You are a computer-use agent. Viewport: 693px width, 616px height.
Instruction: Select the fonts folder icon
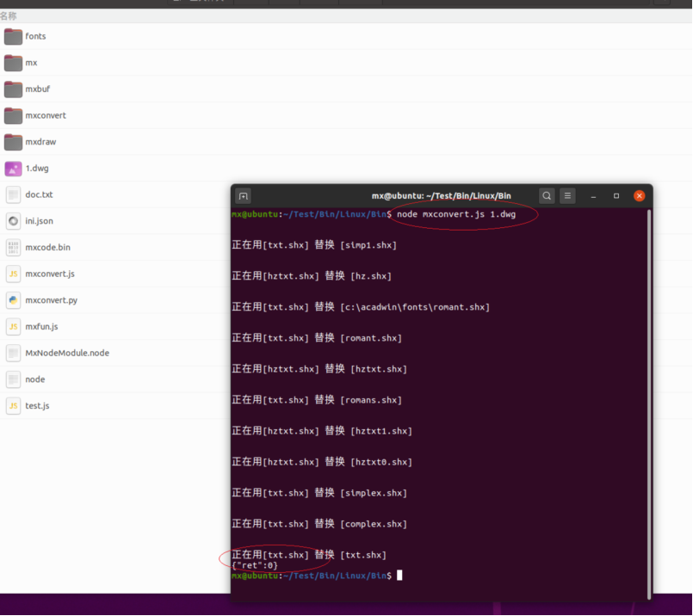[x=13, y=36]
